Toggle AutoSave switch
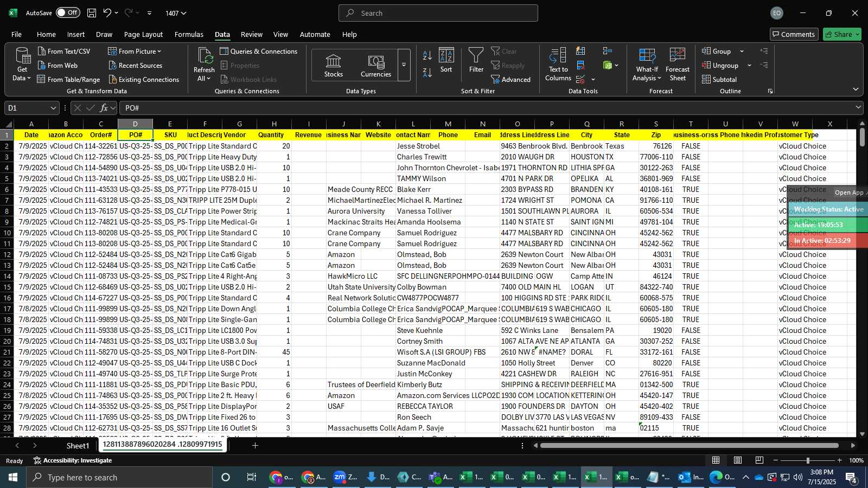 (x=68, y=12)
